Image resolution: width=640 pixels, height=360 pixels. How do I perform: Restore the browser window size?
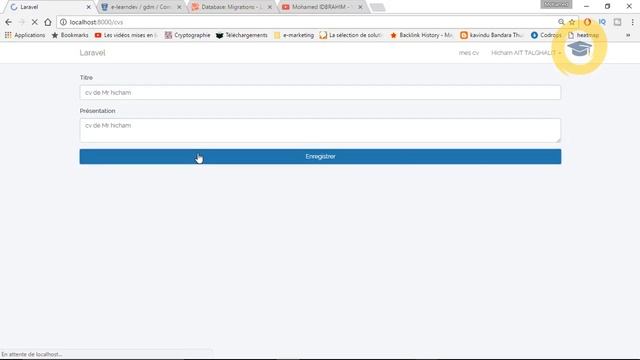point(607,6)
